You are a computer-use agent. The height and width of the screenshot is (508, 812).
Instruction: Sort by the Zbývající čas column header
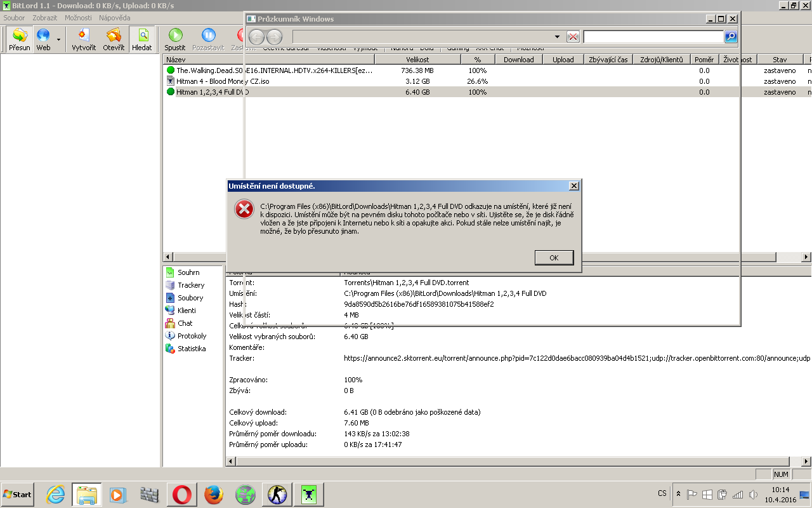608,60
